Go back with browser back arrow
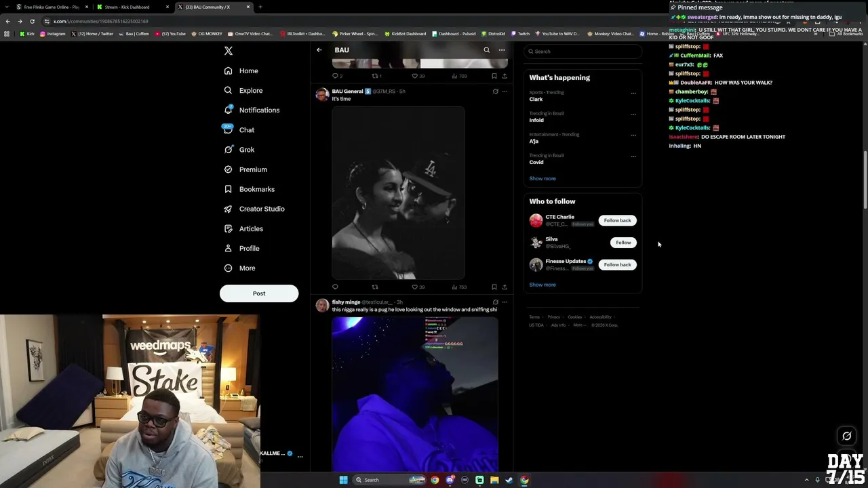Viewport: 868px width, 488px height. [7, 21]
